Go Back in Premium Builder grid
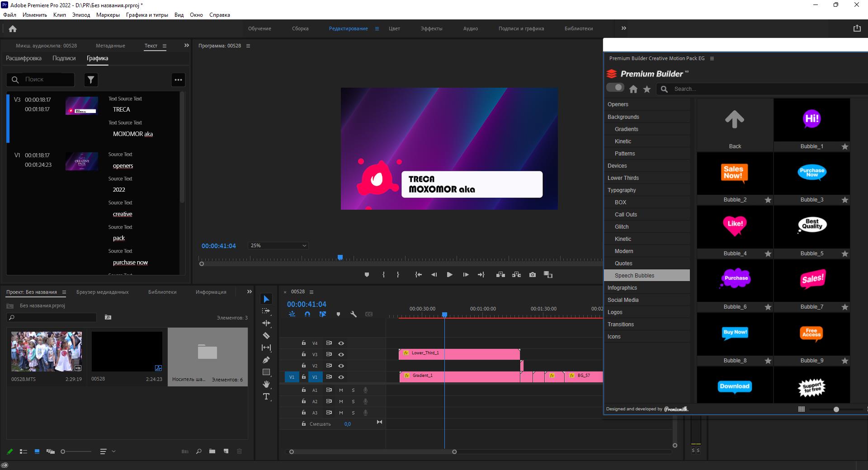 pyautogui.click(x=735, y=125)
